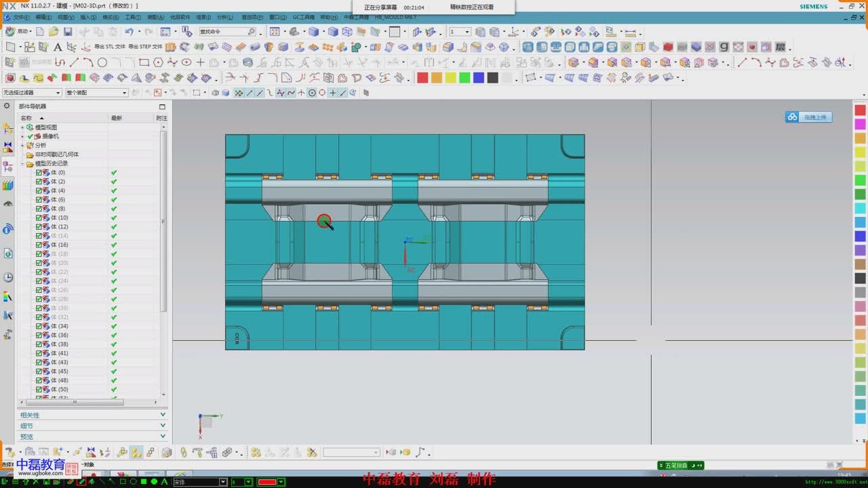Click the cloud upload baidu icon

tap(793, 117)
